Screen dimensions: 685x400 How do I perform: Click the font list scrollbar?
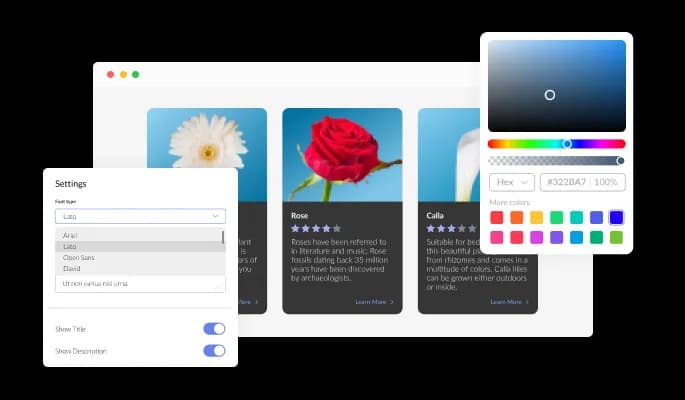point(222,239)
